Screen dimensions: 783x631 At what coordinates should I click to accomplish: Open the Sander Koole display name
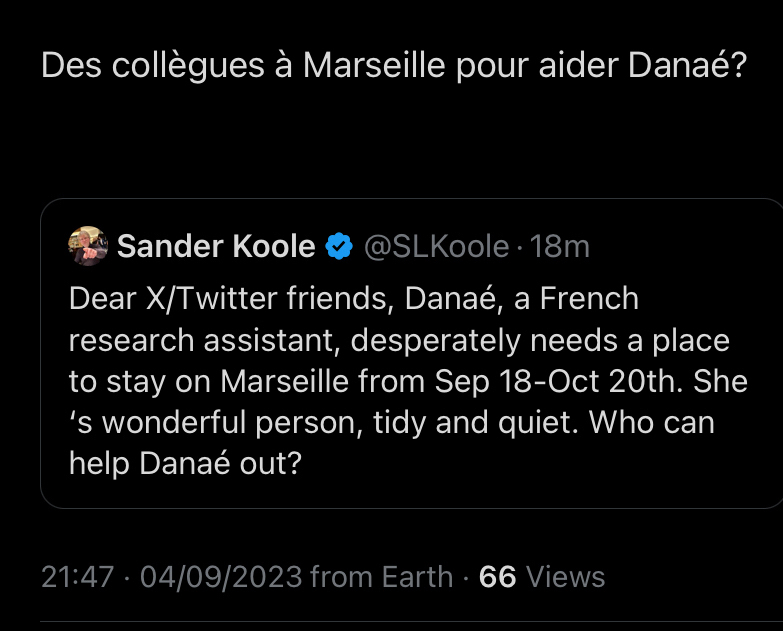click(x=216, y=247)
